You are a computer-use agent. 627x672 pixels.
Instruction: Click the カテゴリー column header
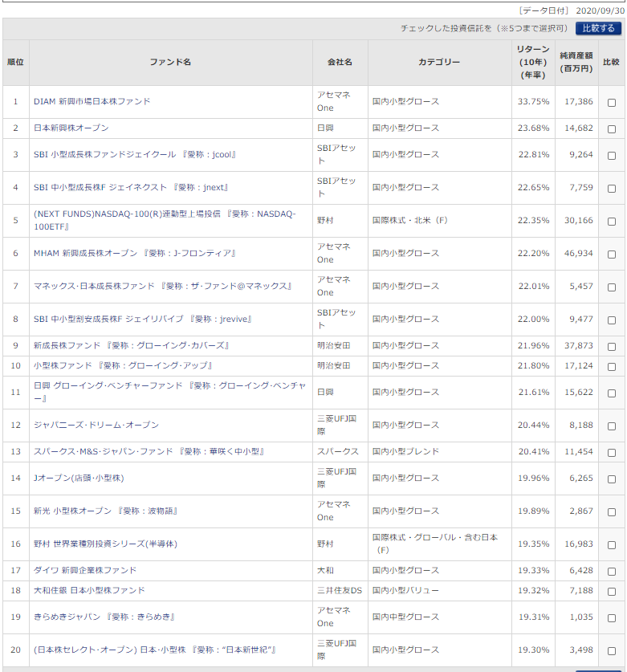tap(439, 63)
